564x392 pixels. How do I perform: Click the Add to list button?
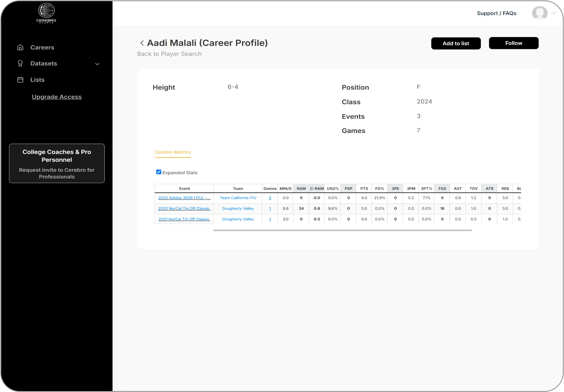pyautogui.click(x=456, y=43)
